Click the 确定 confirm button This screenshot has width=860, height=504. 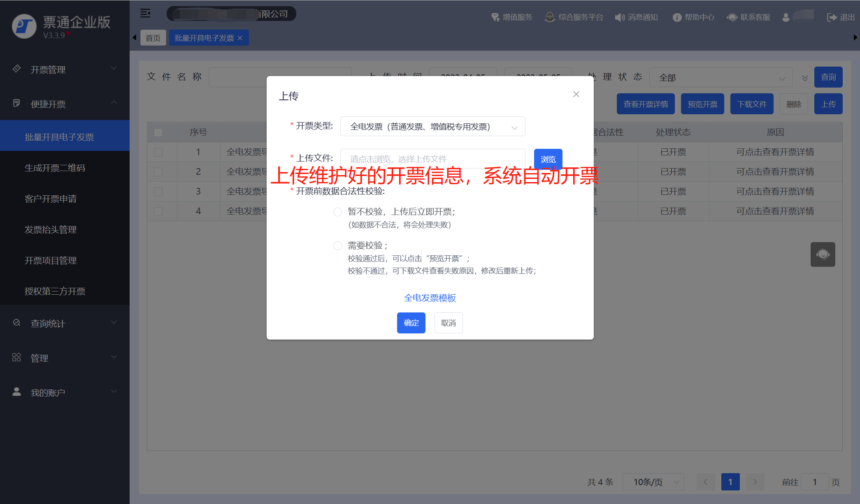pyautogui.click(x=411, y=323)
